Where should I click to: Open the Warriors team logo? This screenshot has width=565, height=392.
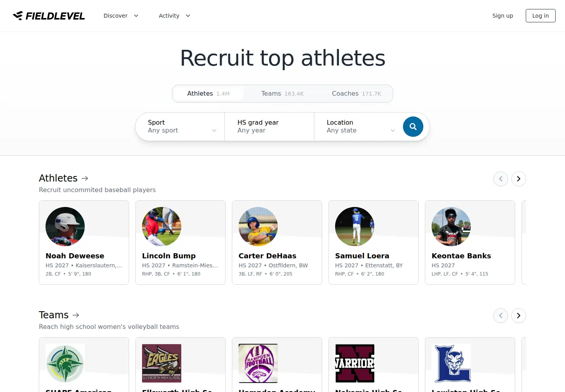355,363
